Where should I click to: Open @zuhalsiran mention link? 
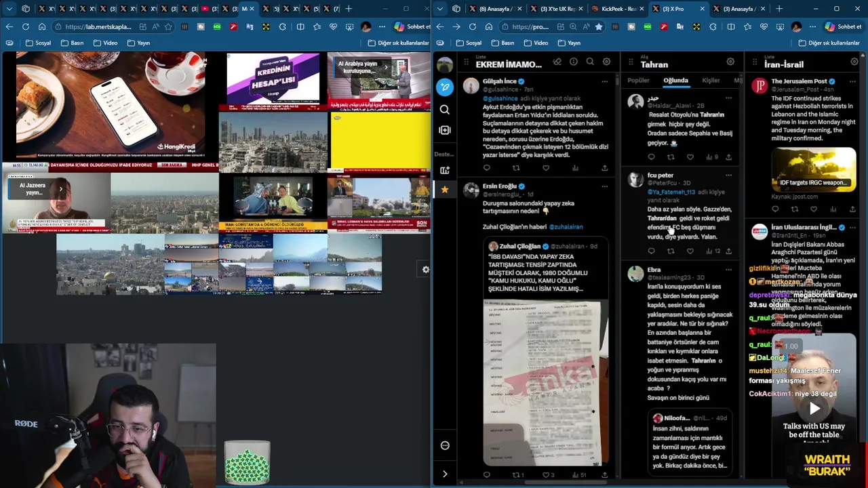point(566,227)
